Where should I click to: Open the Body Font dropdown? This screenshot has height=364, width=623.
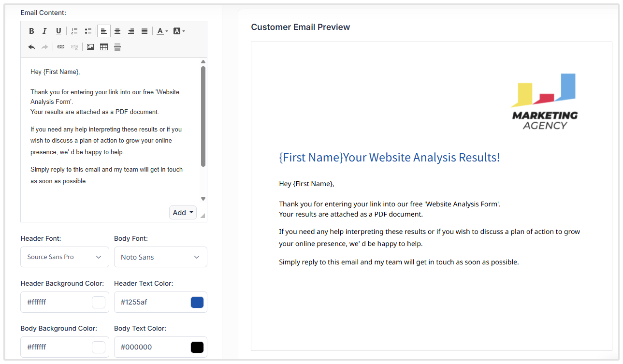pyautogui.click(x=160, y=257)
